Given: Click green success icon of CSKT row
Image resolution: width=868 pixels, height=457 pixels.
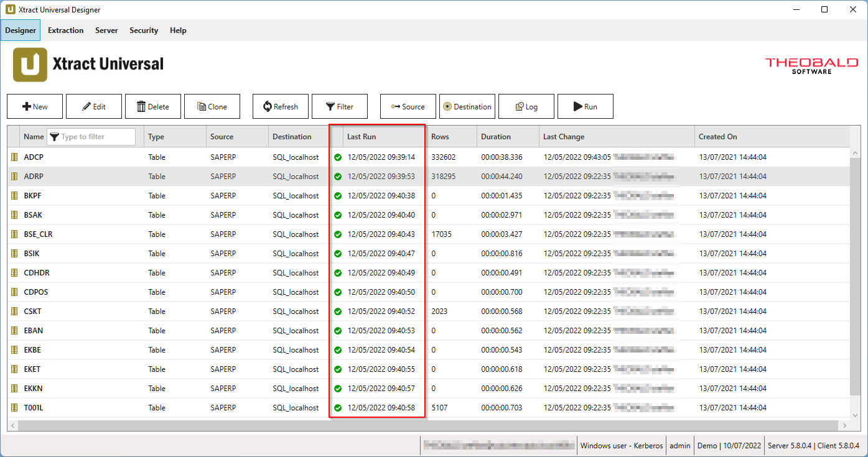Looking at the screenshot, I should (x=338, y=312).
